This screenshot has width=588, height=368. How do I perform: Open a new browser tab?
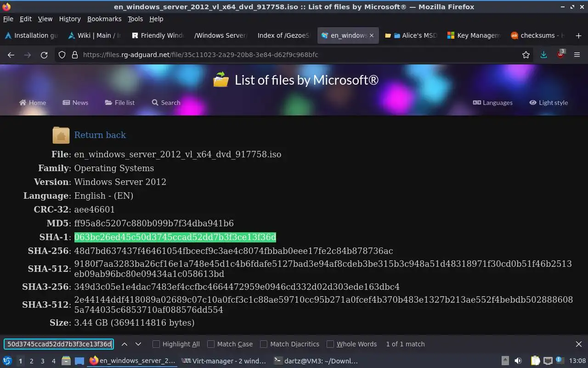pyautogui.click(x=578, y=35)
